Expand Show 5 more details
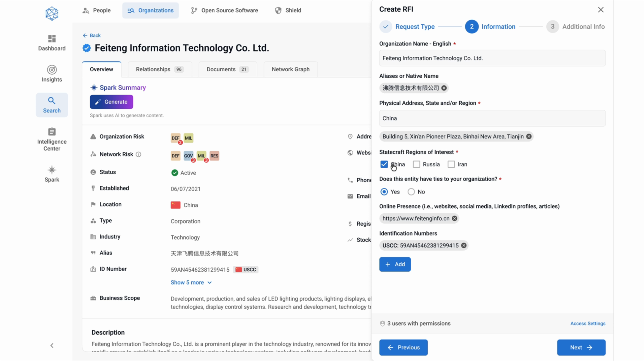Image resolution: width=644 pixels, height=361 pixels. point(191,282)
